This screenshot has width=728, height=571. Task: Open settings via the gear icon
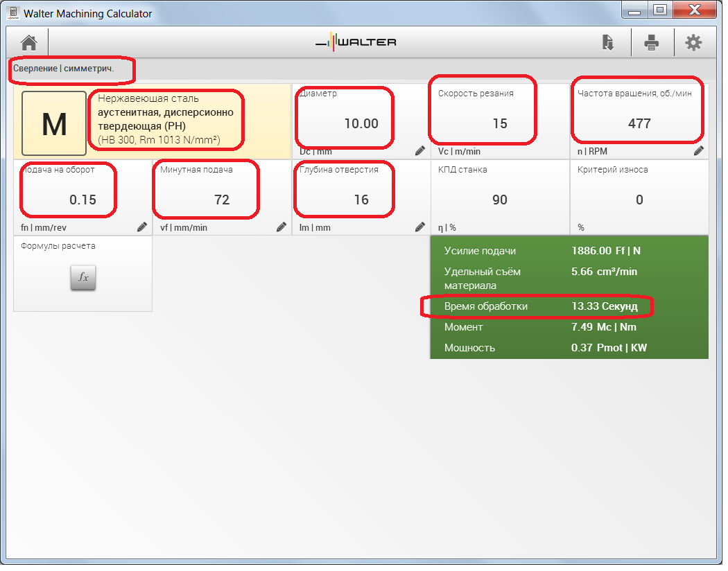[x=693, y=42]
